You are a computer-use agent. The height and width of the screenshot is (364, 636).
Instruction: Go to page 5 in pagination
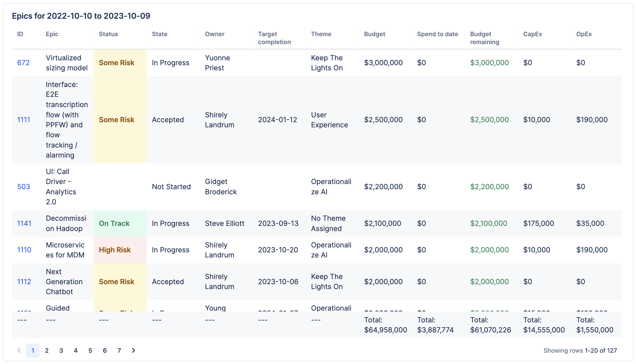[x=90, y=350]
